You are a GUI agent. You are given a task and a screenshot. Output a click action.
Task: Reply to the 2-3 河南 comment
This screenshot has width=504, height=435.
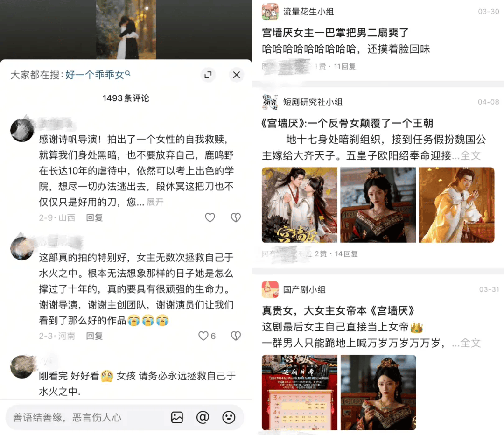click(94, 336)
